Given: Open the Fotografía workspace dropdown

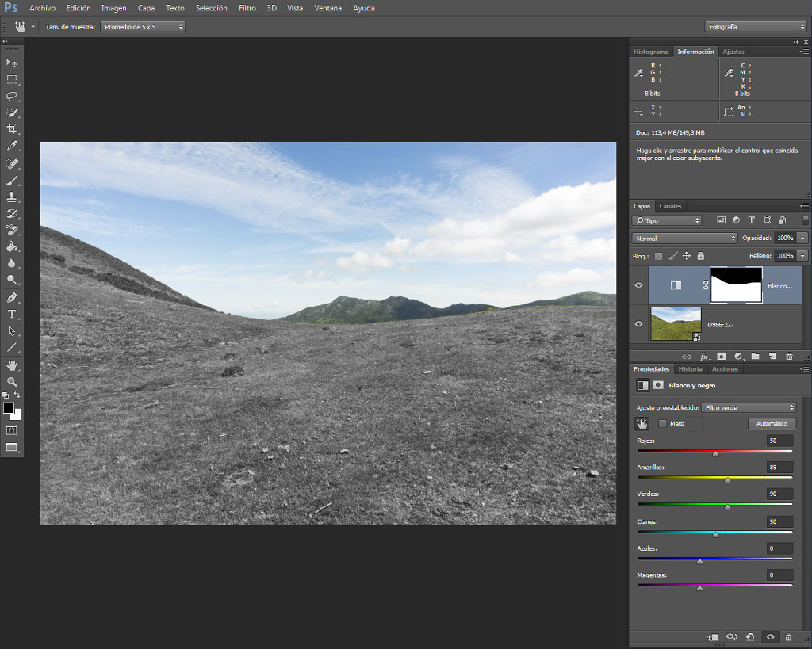Looking at the screenshot, I should (756, 26).
